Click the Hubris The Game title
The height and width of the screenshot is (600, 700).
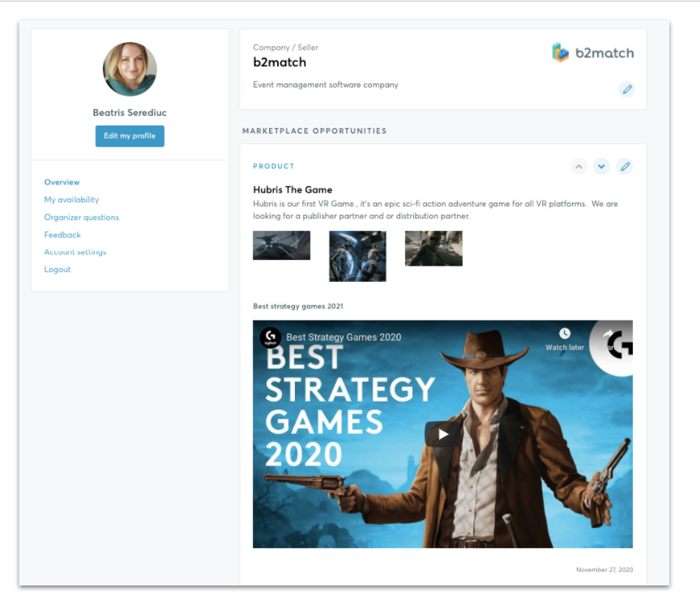(292, 189)
